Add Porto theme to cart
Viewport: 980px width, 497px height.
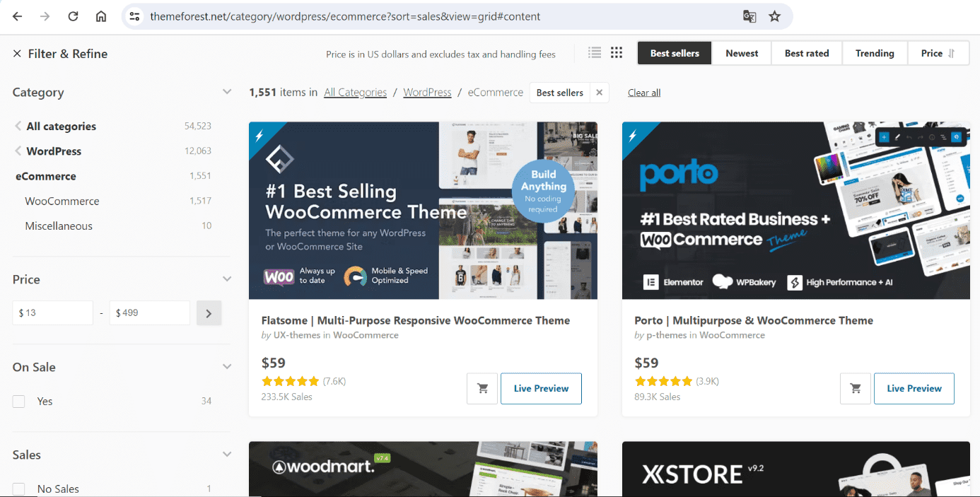click(x=856, y=389)
